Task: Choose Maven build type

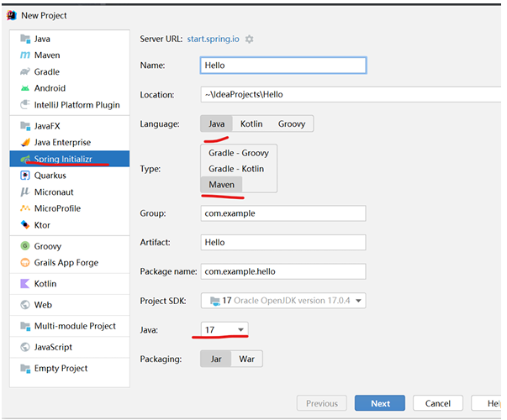Action: pyautogui.click(x=221, y=185)
